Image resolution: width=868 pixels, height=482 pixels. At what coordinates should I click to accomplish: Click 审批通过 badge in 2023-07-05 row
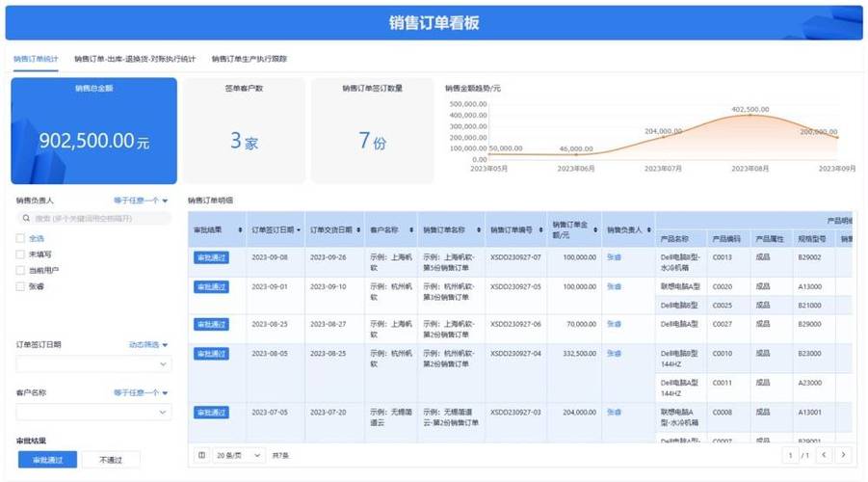(212, 413)
